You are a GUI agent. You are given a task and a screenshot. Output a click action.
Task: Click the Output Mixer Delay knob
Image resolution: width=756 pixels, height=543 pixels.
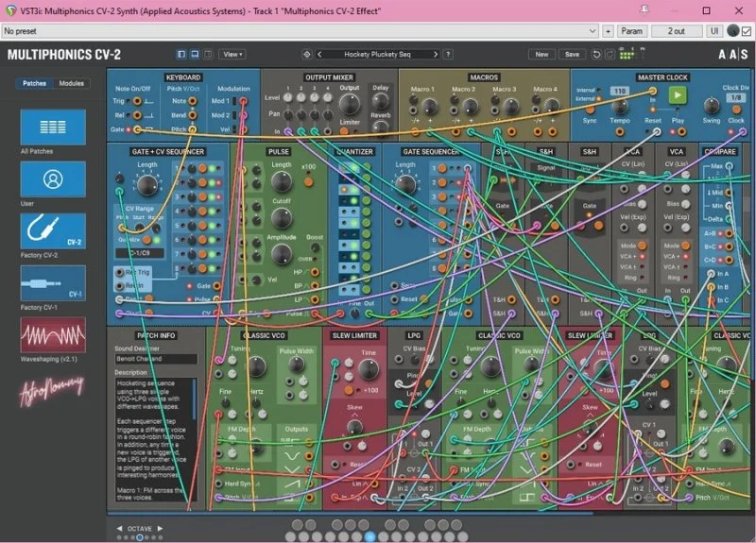click(381, 101)
